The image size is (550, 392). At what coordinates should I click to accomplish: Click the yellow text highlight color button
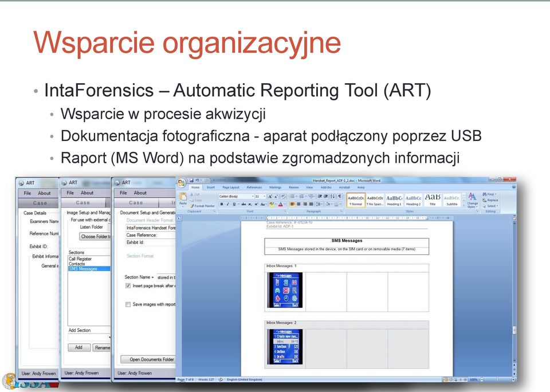click(272, 204)
